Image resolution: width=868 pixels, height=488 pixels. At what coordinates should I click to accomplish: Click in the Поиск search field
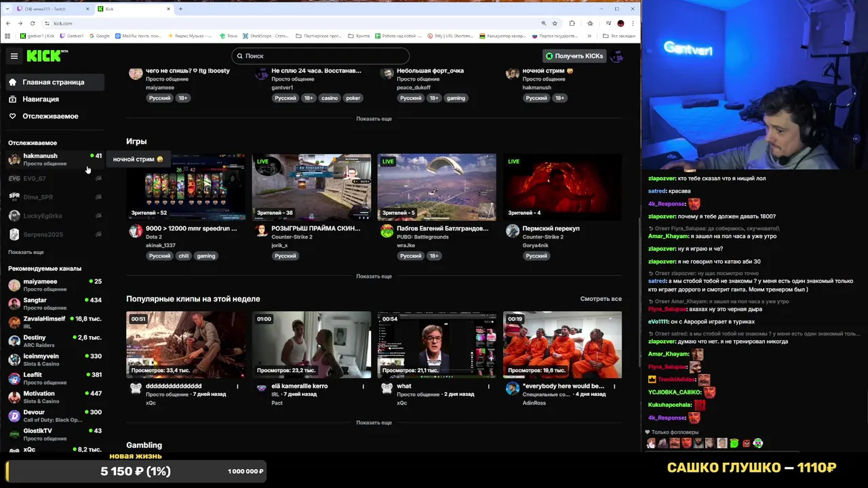pyautogui.click(x=320, y=56)
